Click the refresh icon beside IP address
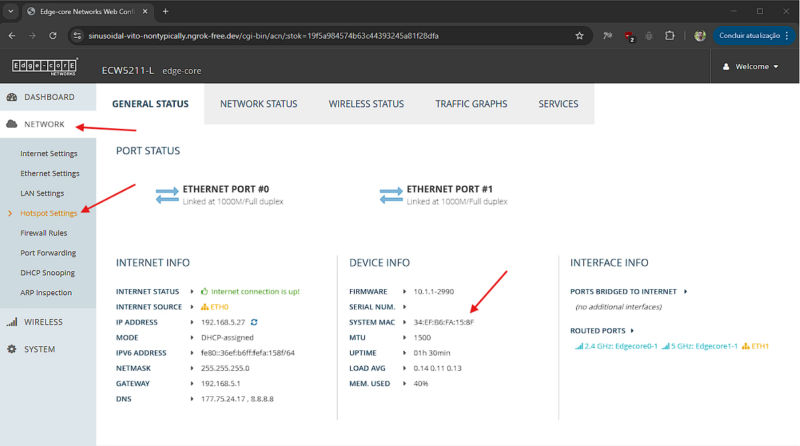The image size is (800, 446). coord(254,321)
